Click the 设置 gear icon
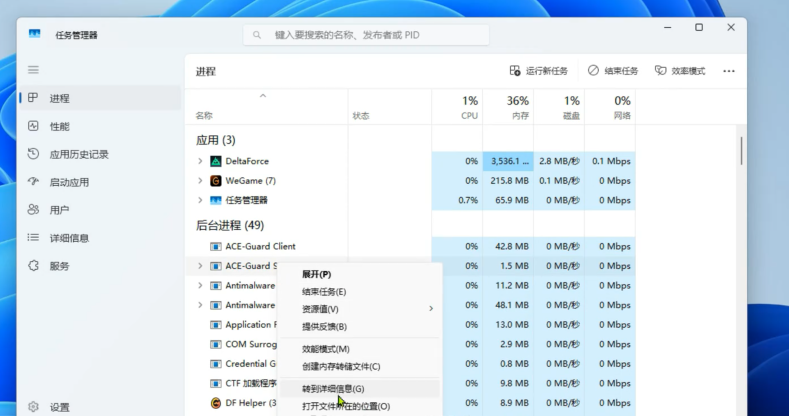The image size is (789, 416). [x=33, y=407]
